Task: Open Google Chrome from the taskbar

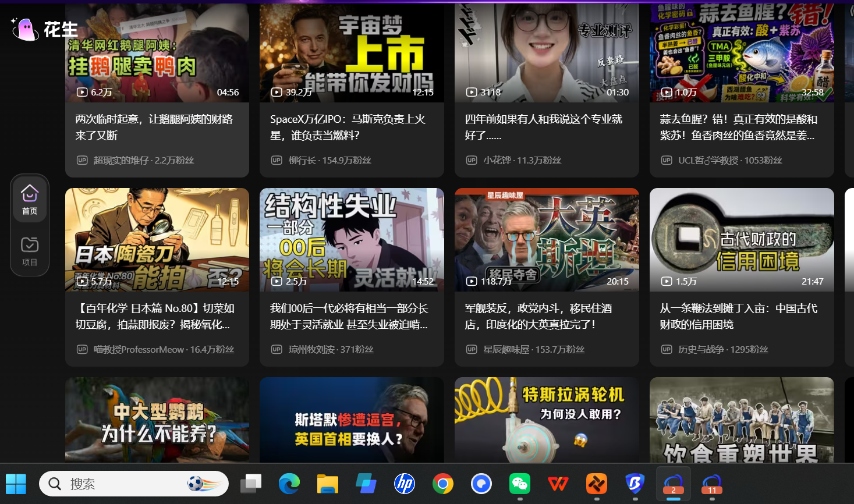Action: pos(443,484)
